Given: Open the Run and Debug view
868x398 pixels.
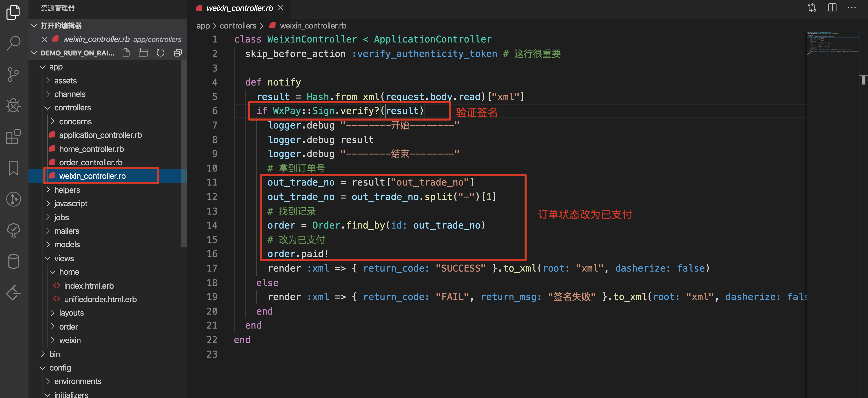Looking at the screenshot, I should coord(13,105).
